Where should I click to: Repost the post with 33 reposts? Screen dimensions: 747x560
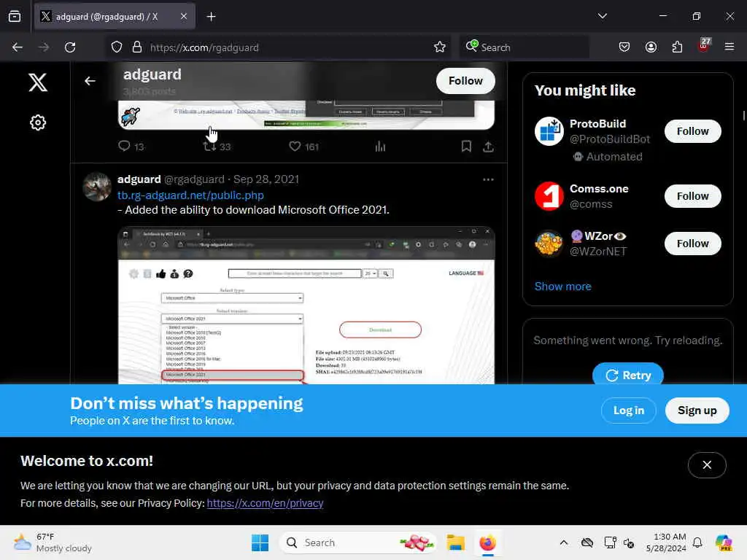[x=217, y=146]
